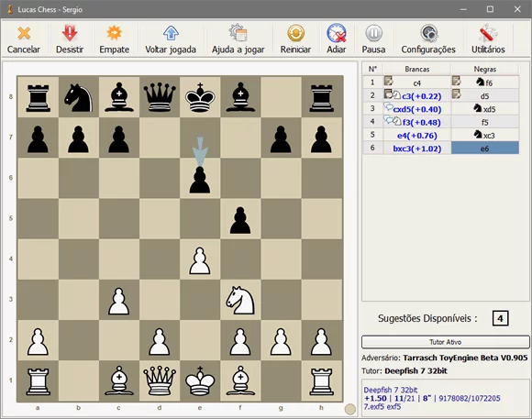Select the white knight on f3
This screenshot has width=532, height=419.
[240, 300]
